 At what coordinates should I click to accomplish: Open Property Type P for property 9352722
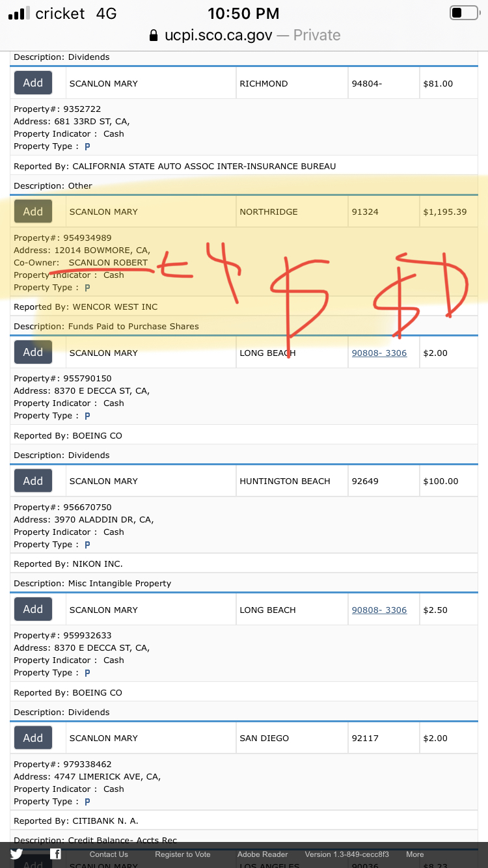(x=87, y=147)
